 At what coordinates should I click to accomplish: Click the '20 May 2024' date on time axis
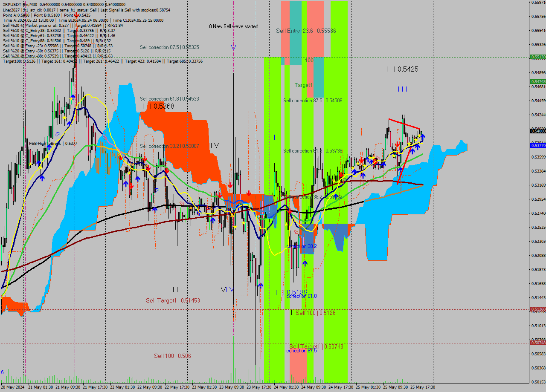click(x=13, y=387)
